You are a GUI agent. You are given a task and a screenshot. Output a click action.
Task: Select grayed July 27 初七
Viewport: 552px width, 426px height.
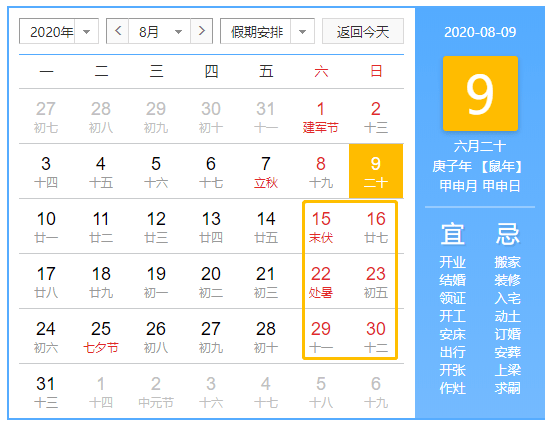click(46, 117)
